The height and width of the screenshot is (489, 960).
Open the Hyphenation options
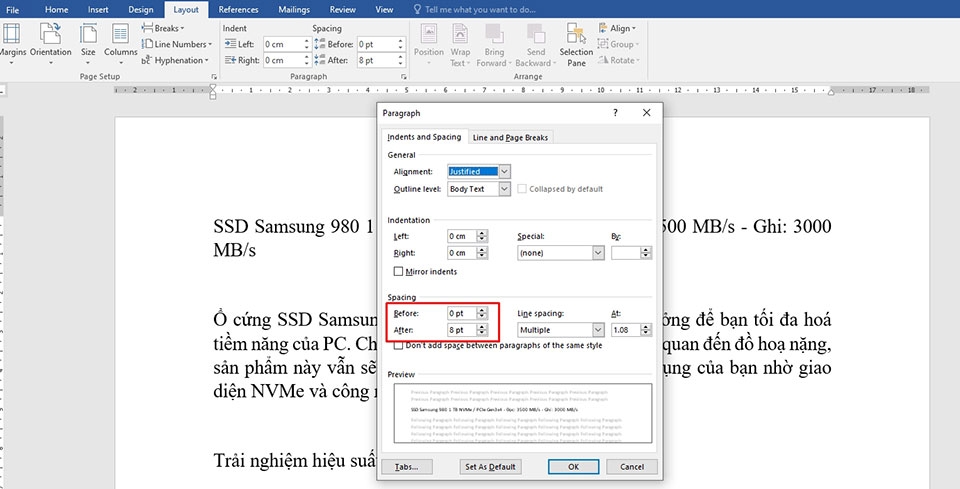tap(175, 60)
